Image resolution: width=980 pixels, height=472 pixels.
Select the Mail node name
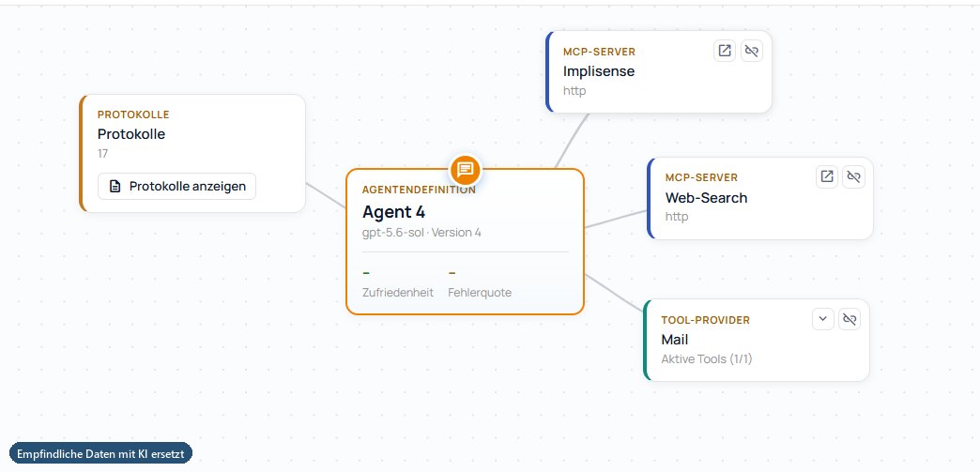pyautogui.click(x=675, y=340)
